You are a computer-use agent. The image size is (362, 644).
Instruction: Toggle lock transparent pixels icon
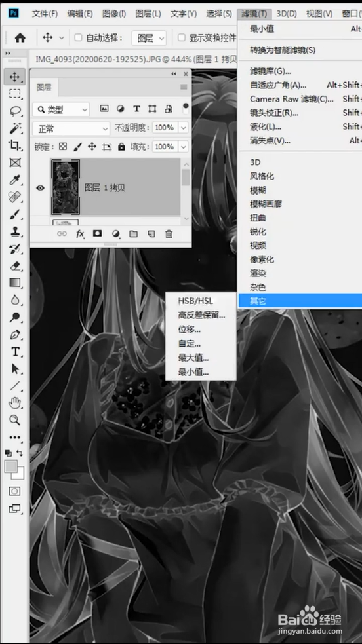pyautogui.click(x=62, y=147)
